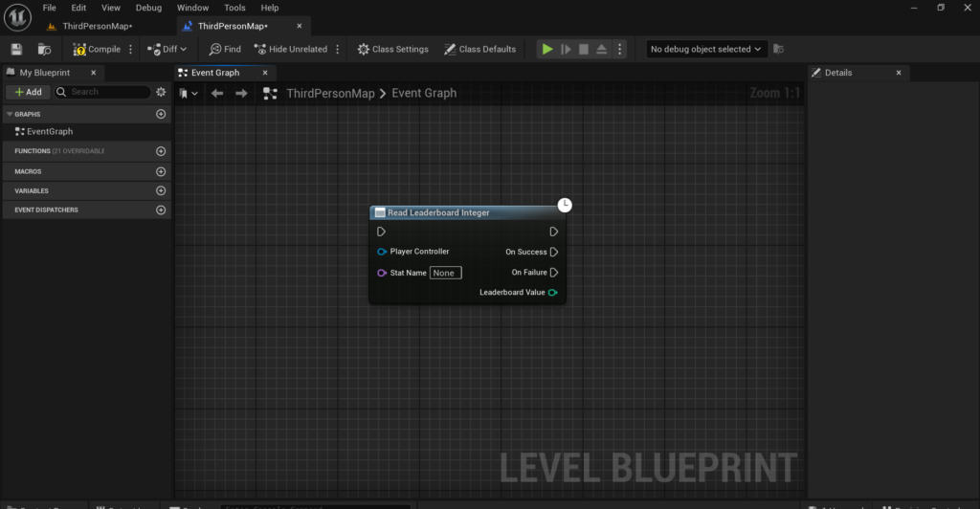Open the Diff dropdown
This screenshot has width=980, height=509.
167,50
